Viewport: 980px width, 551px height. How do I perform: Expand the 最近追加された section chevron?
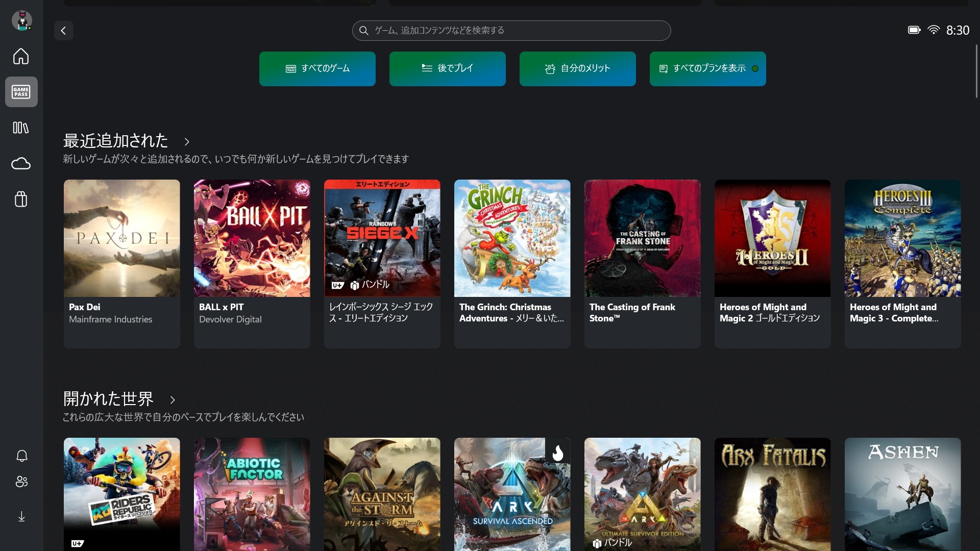point(186,142)
